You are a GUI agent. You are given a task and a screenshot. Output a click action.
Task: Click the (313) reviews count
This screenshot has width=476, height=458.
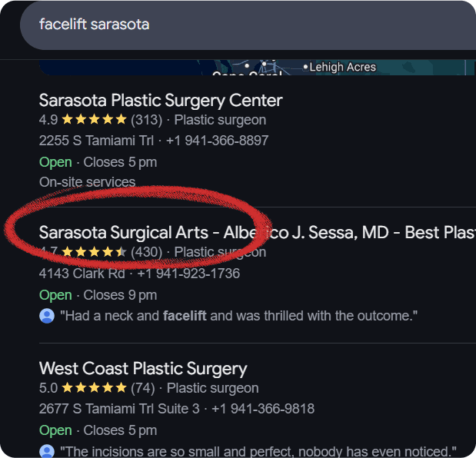coord(147,120)
